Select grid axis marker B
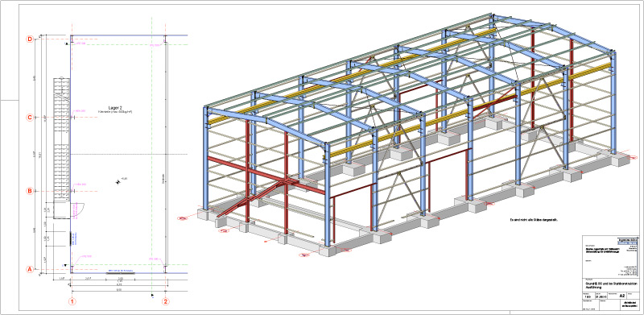 [30, 191]
